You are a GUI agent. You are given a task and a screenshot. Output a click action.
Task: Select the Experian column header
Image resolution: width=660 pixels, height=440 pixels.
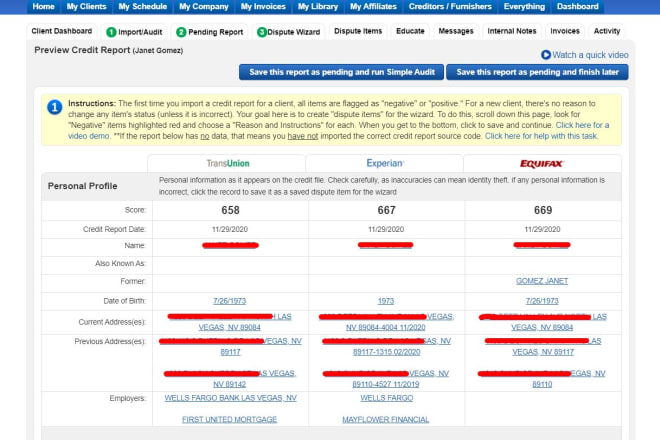coord(384,163)
